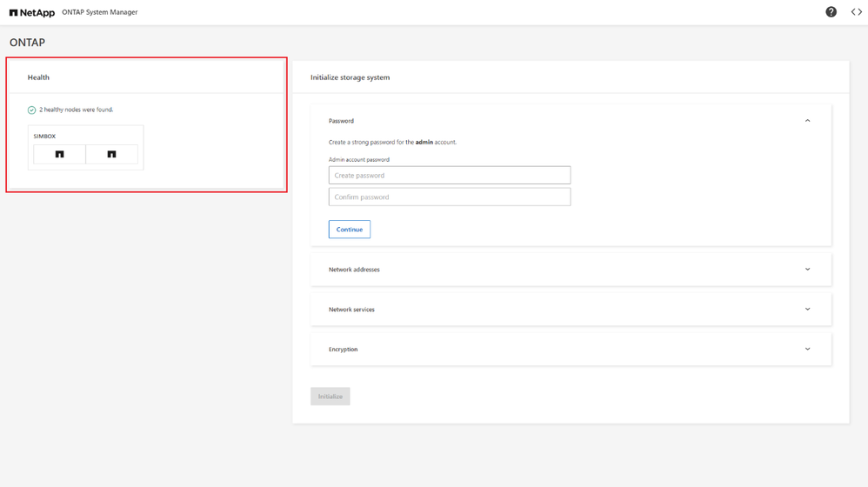Image resolution: width=868 pixels, height=487 pixels.
Task: Select the second SIMBOX node icon
Action: pyautogui.click(x=111, y=155)
